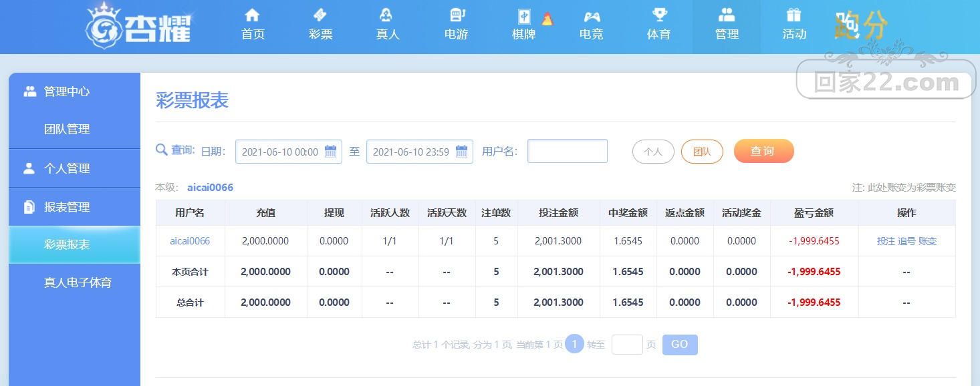Expand the 个人管理 sidebar section

coord(74,168)
